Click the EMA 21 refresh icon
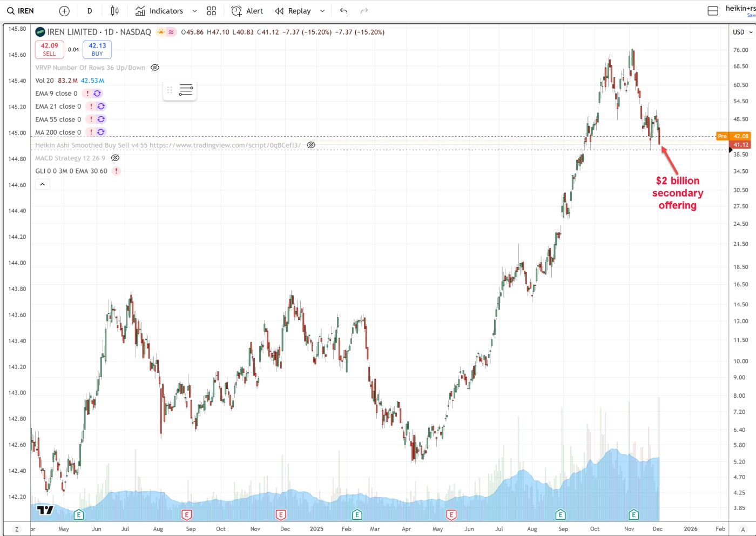756x536 pixels. coord(101,106)
